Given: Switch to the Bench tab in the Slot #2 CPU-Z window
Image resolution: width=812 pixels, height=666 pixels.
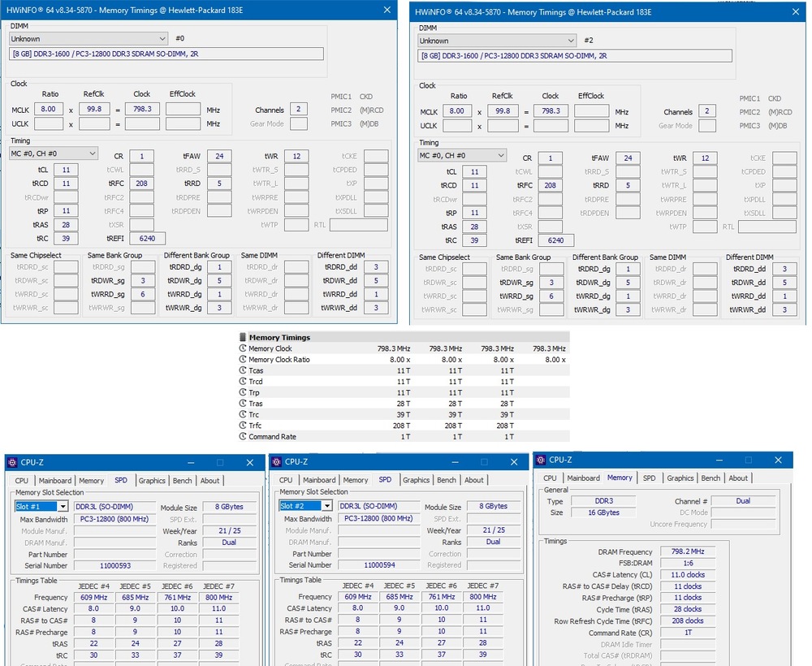Looking at the screenshot, I should click(x=447, y=481).
